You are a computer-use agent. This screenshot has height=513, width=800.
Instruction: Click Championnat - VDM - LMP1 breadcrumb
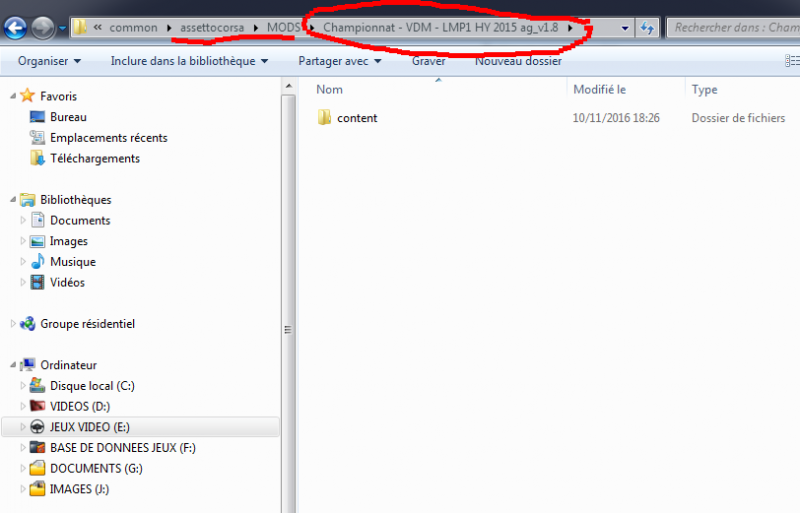coord(440,28)
